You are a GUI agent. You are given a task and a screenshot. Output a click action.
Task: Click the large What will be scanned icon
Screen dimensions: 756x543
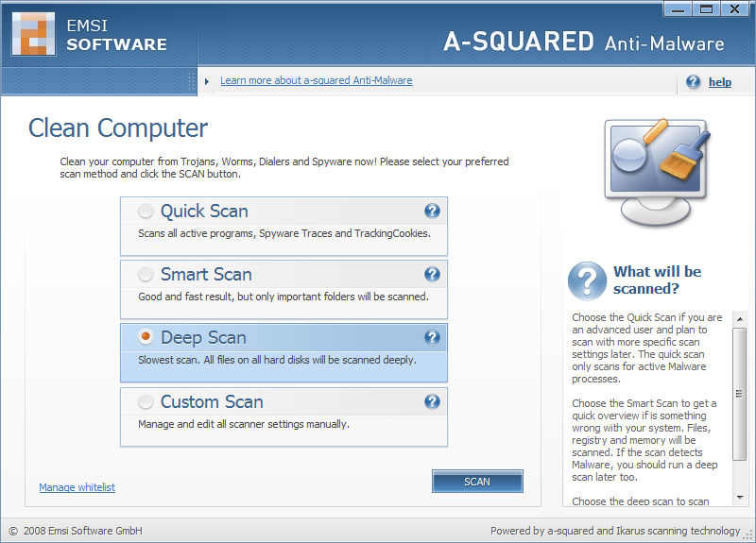[587, 280]
